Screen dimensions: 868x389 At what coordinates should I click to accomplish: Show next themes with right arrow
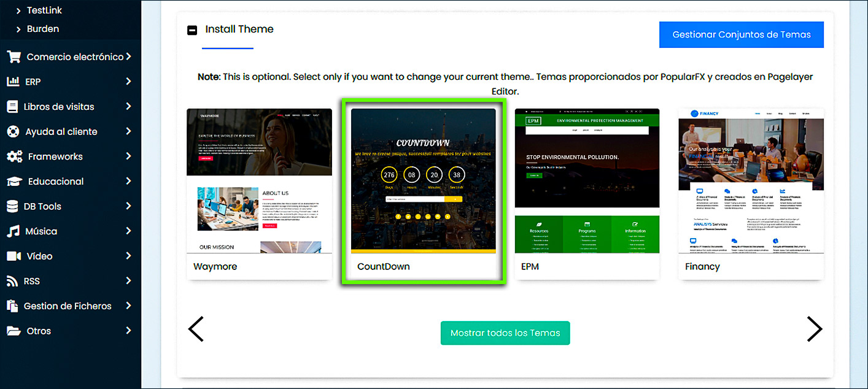click(x=814, y=329)
